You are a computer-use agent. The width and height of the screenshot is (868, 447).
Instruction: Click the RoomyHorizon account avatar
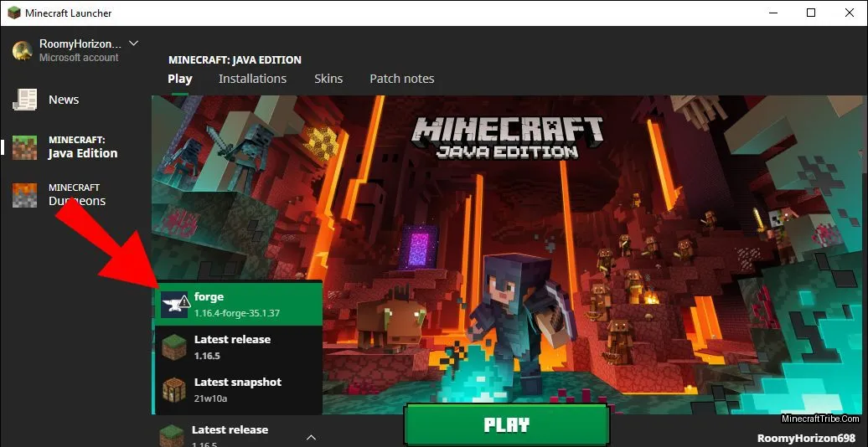23,50
